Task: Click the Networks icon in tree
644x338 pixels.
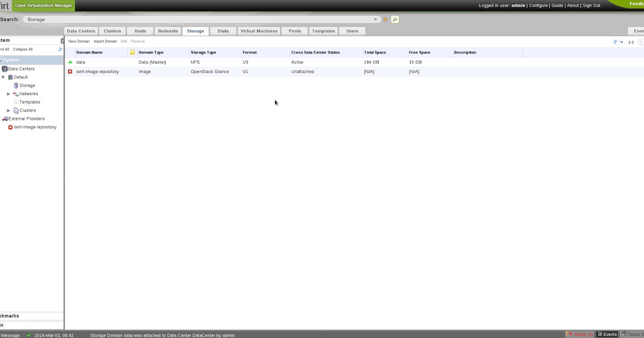Action: pos(16,94)
